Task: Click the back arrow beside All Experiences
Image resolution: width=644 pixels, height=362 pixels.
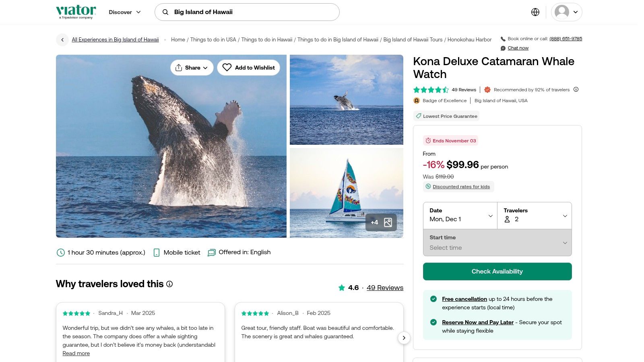Action: tap(62, 40)
